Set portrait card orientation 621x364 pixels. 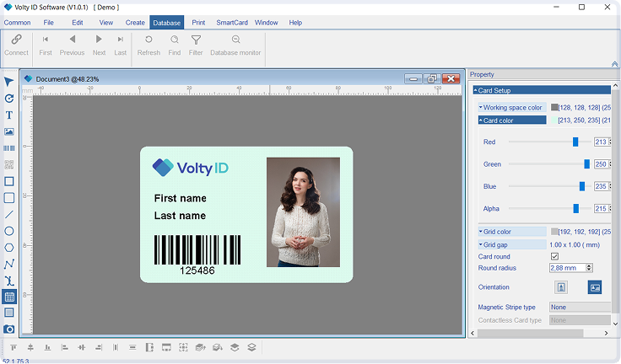click(561, 287)
